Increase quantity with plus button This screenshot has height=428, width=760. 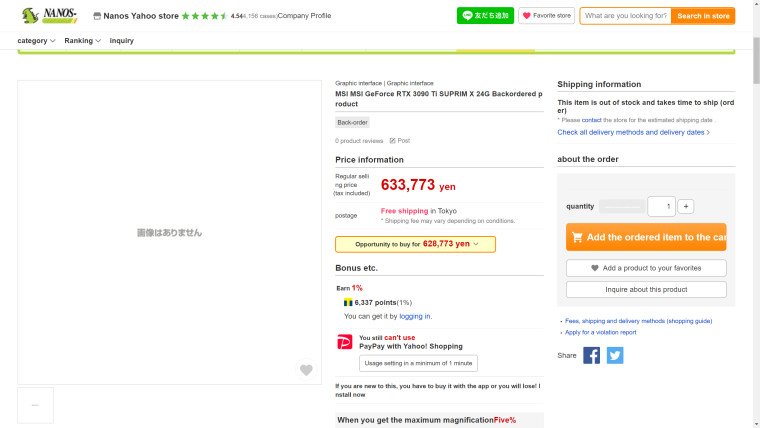(686, 206)
